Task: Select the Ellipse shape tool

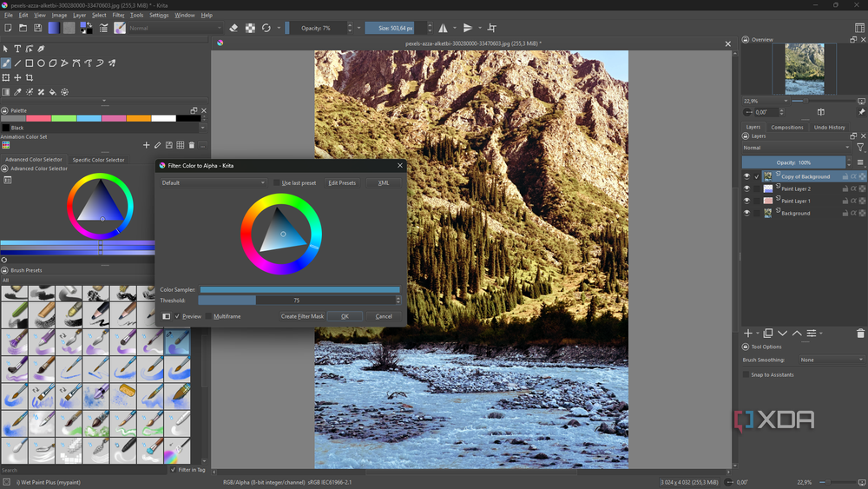Action: 41,63
